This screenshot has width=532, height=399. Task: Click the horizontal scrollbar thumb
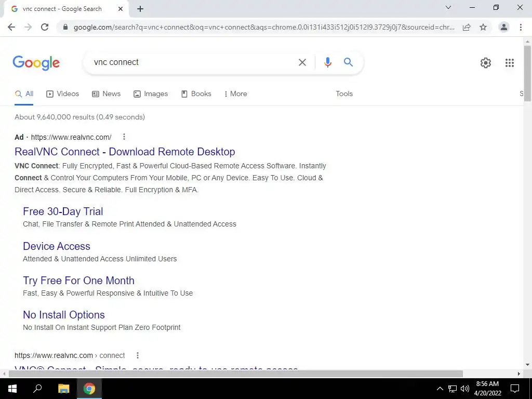235,374
